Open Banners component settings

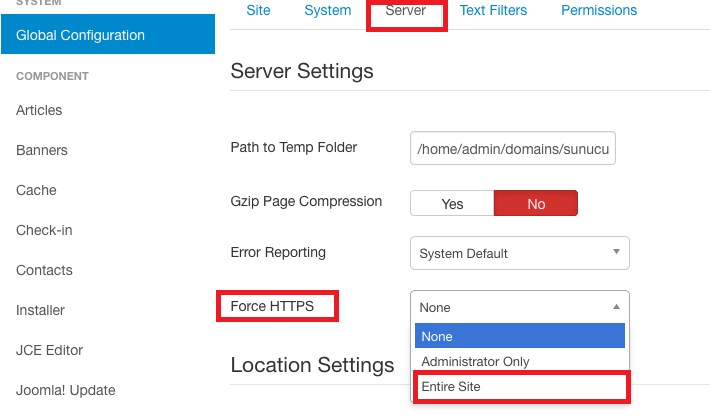(x=42, y=150)
